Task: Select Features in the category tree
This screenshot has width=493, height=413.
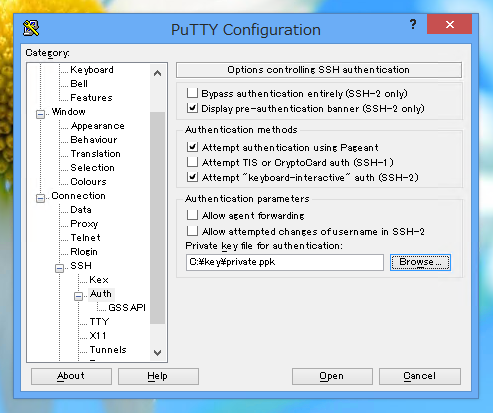Action: 91,98
